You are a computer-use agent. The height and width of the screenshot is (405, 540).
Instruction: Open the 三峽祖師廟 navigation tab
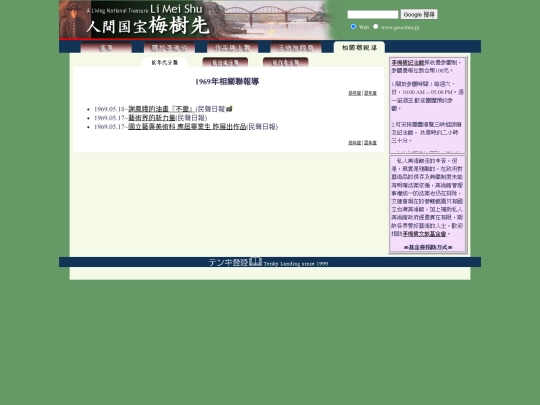coord(296,47)
